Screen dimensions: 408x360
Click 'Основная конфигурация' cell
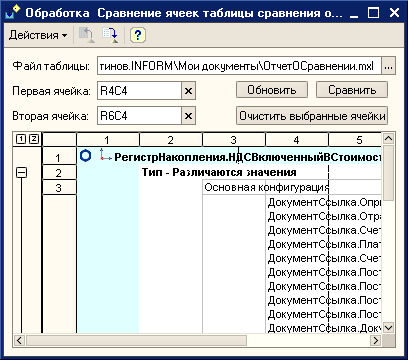point(267,187)
